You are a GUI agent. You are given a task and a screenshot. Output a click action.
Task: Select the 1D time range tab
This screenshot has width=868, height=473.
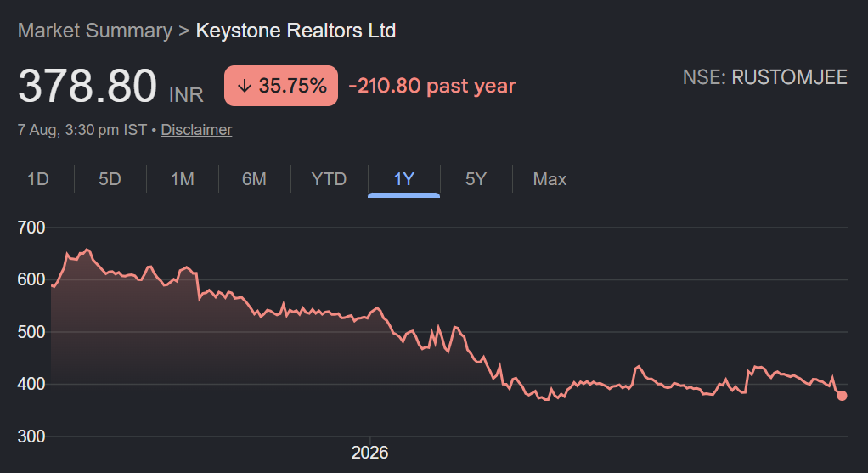38,179
